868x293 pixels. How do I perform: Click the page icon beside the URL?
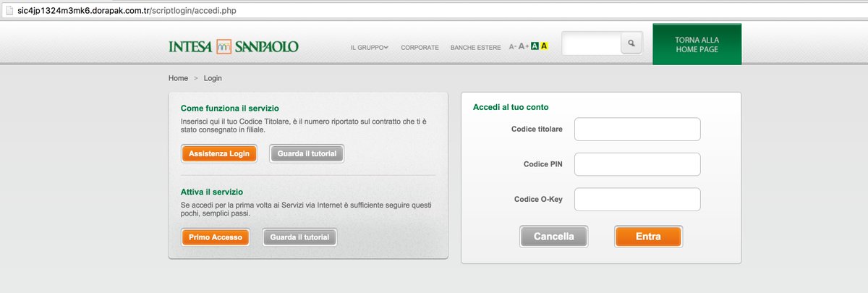[x=8, y=12]
